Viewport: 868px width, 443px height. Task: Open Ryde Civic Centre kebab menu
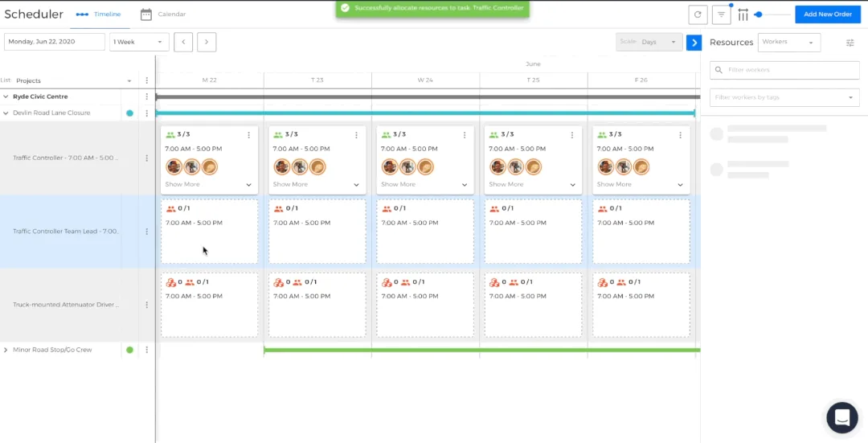coord(147,96)
